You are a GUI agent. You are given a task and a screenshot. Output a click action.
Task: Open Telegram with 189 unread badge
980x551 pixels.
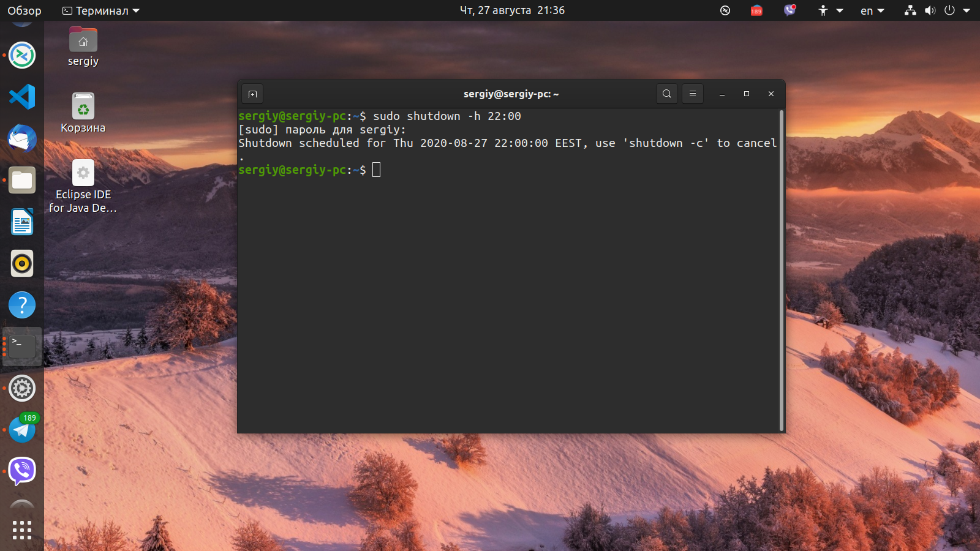click(22, 430)
